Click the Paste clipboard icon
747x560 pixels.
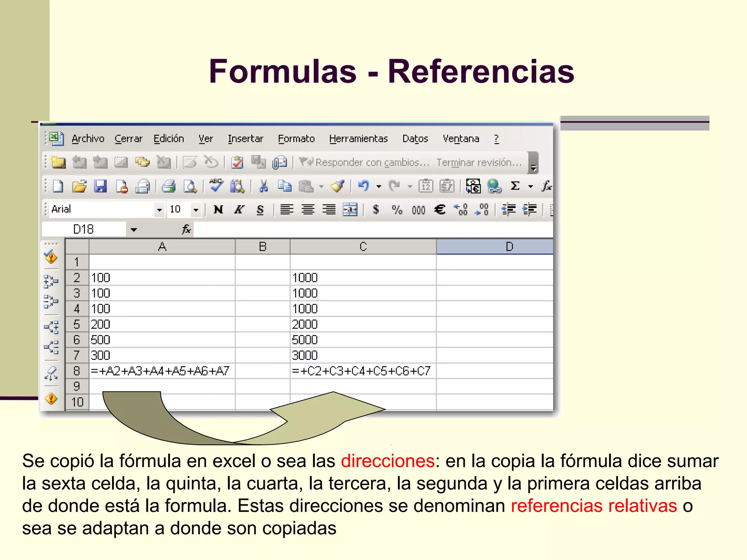pyautogui.click(x=306, y=186)
